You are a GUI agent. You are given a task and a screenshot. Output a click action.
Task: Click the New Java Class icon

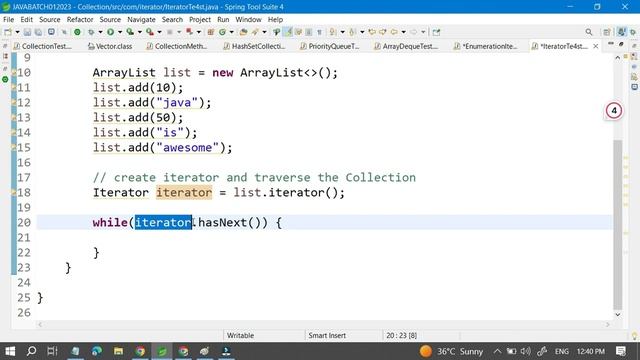click(222, 32)
